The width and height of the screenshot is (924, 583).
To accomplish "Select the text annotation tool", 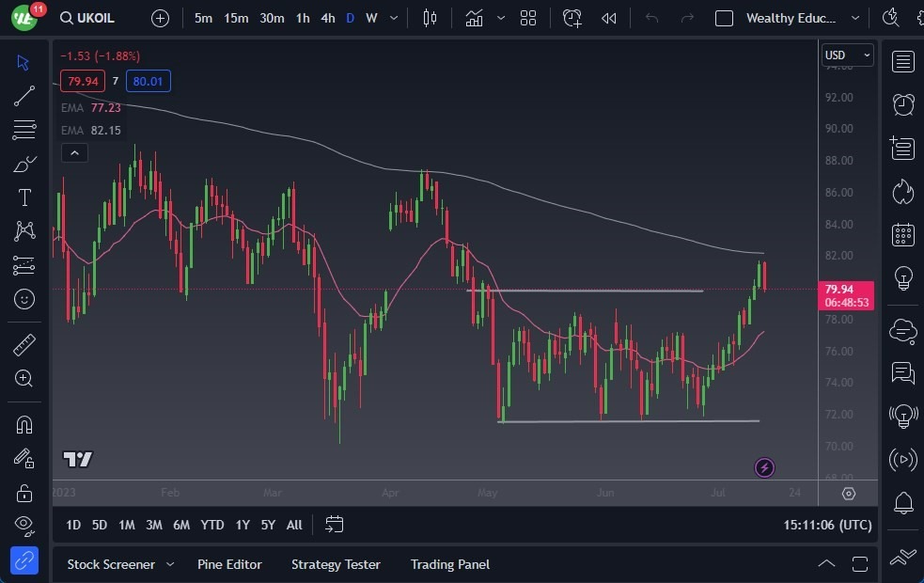I will [x=24, y=197].
